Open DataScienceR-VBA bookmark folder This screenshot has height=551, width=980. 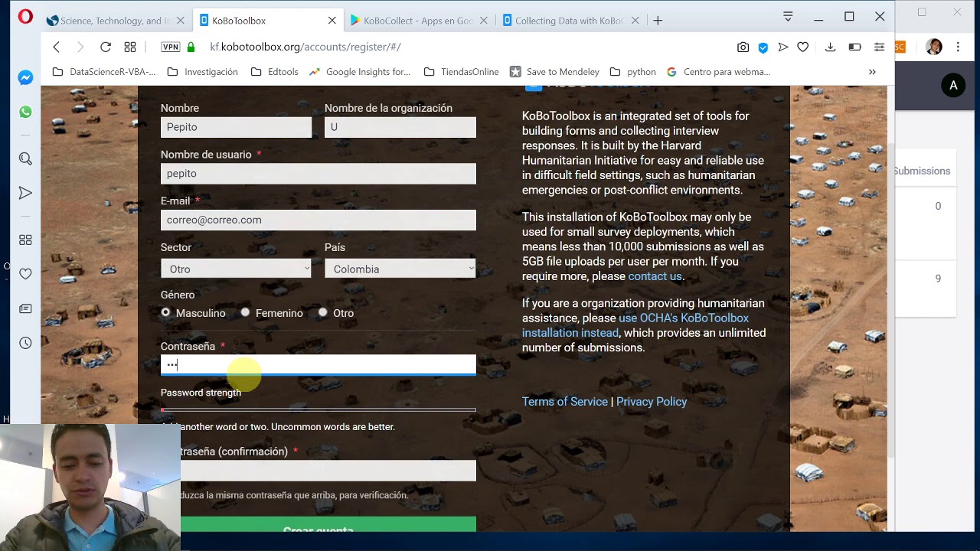pos(103,72)
